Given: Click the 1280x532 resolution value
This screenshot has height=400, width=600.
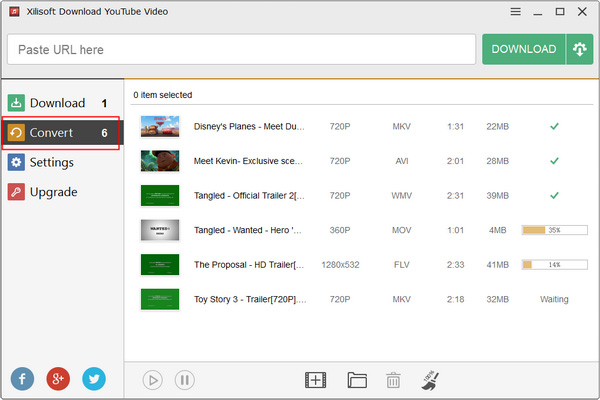Looking at the screenshot, I should (340, 265).
